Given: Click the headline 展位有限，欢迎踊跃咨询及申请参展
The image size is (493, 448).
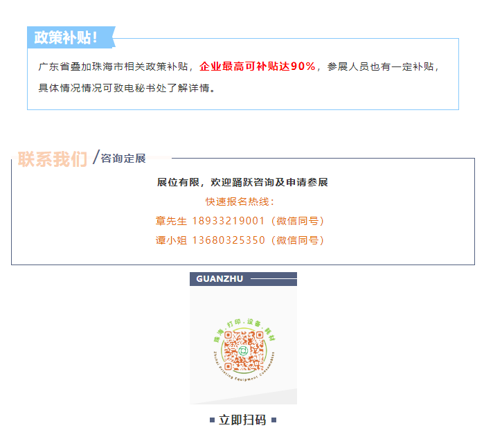Looking at the screenshot, I should (x=243, y=182).
